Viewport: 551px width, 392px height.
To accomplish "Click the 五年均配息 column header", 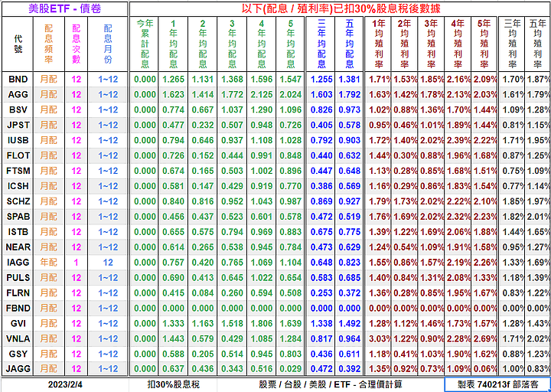I will (x=349, y=44).
